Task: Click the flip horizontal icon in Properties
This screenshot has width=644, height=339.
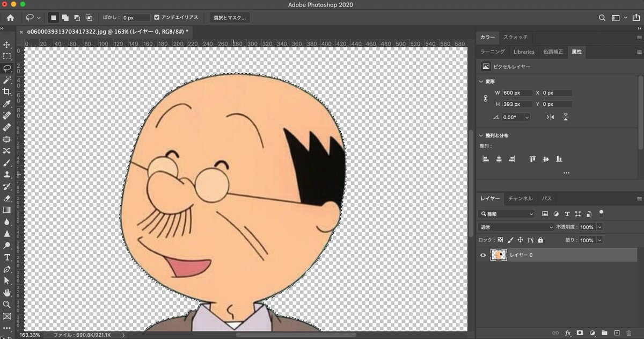Action: pyautogui.click(x=550, y=117)
